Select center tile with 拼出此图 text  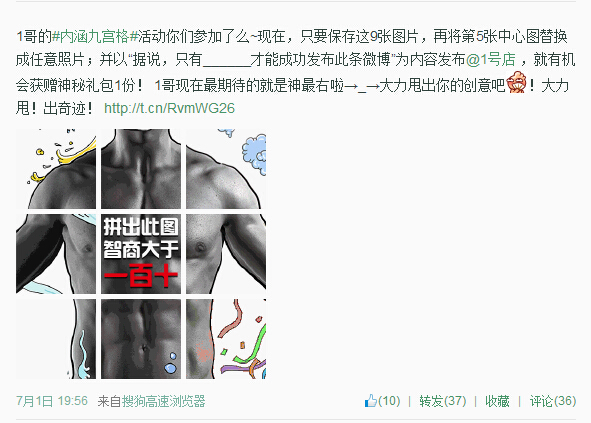coord(141,254)
